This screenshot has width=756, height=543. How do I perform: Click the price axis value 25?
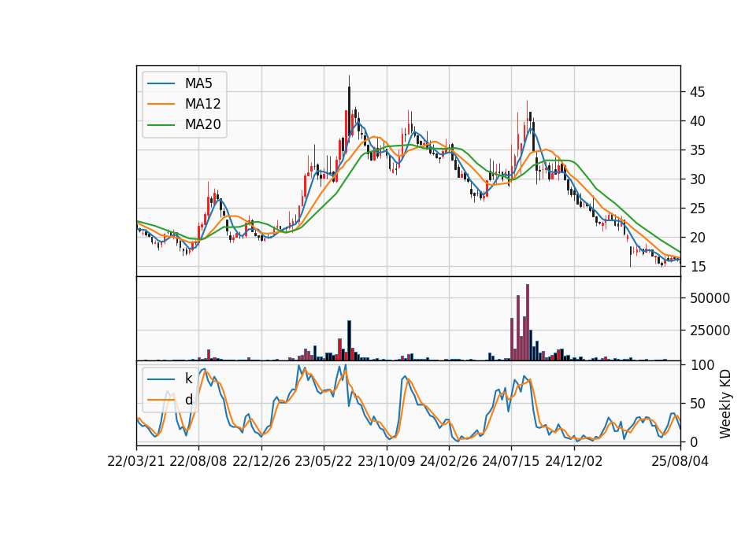698,209
